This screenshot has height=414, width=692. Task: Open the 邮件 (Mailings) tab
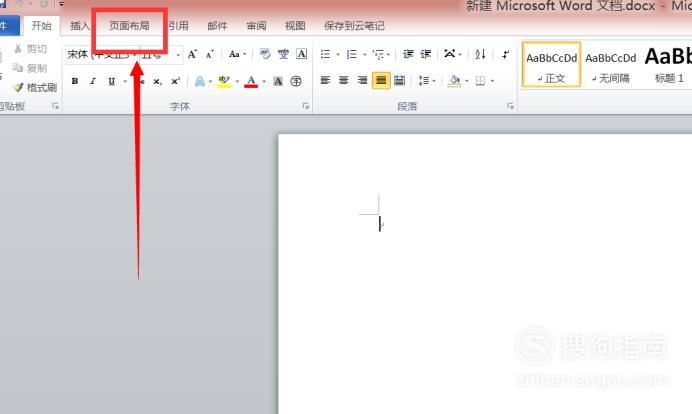(217, 26)
